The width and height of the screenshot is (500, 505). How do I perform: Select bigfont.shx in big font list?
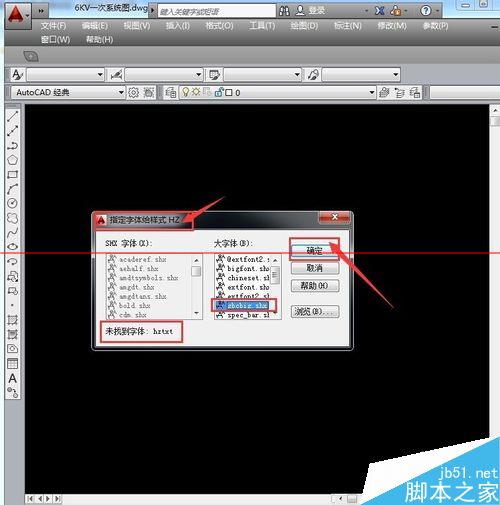pos(242,268)
